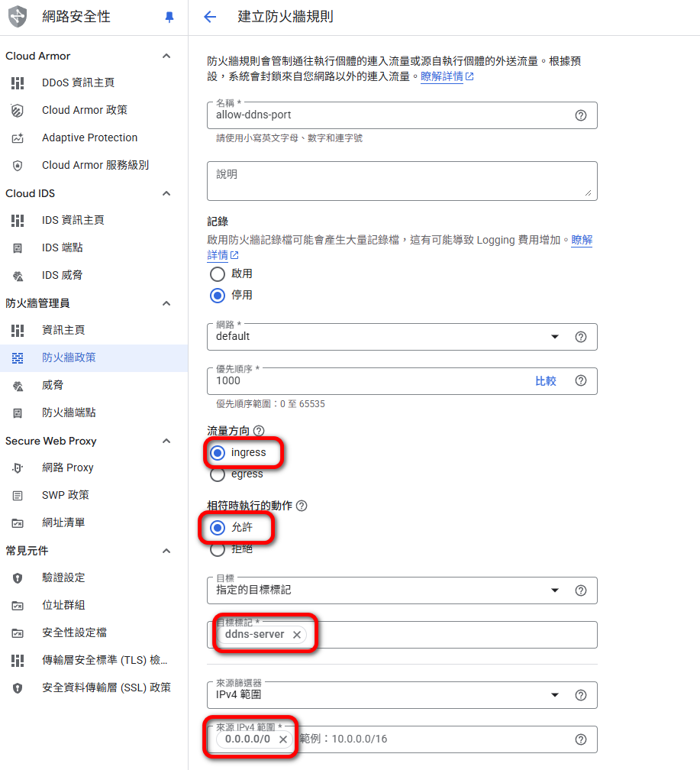This screenshot has height=770, width=700.
Task: Click the help icon in 優先順序 field
Action: [580, 380]
